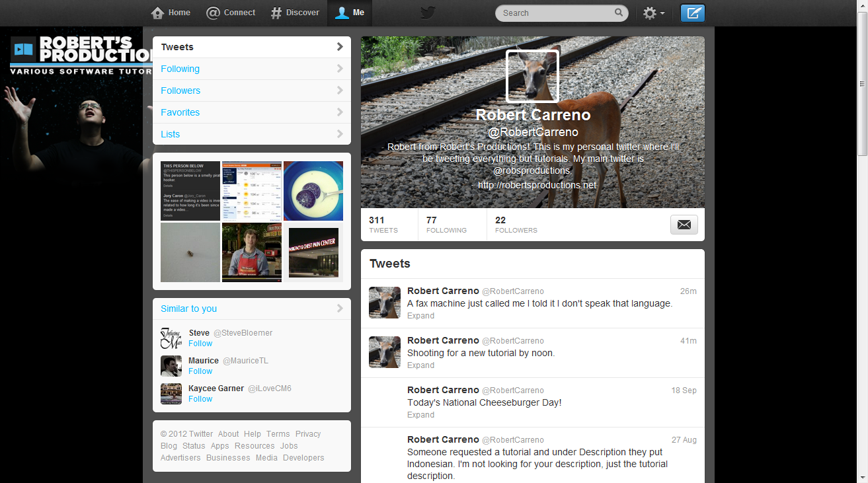Screen dimensions: 868x483
Task: Open the tweet screenshot thumbnail
Action: pyautogui.click(x=190, y=191)
